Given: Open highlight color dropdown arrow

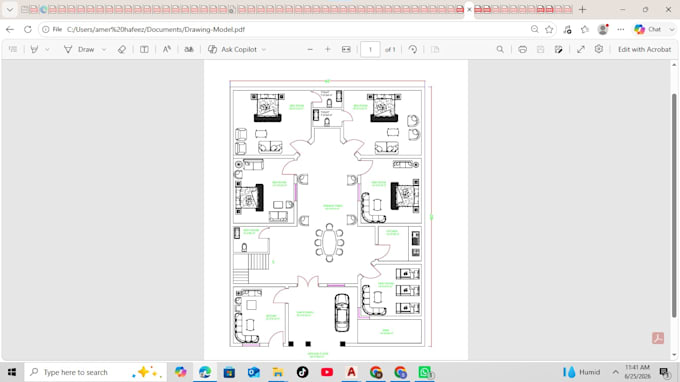Looking at the screenshot, I should 47,49.
